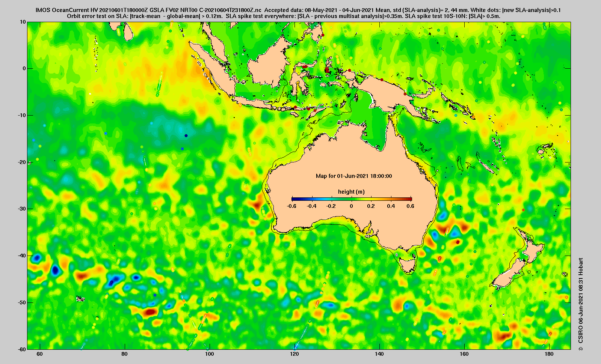This screenshot has height=364, width=601.
Task: Click the "-0.6" colorbar tick label
Action: tap(291, 206)
